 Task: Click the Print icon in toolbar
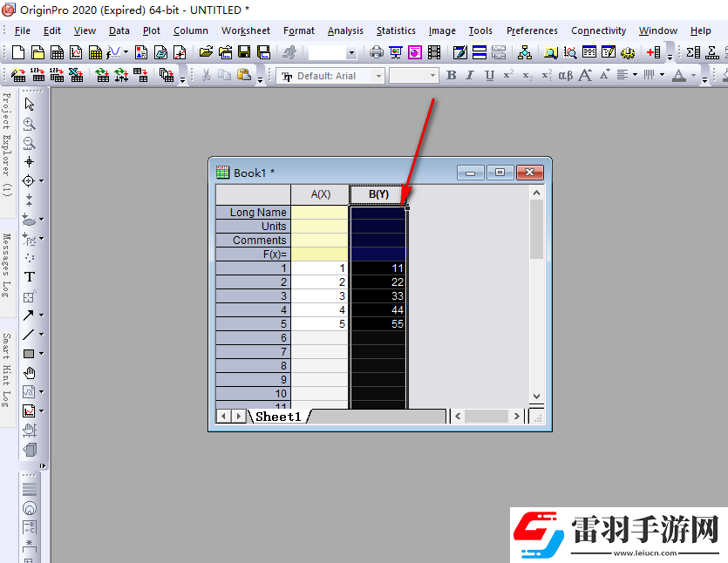(x=376, y=52)
